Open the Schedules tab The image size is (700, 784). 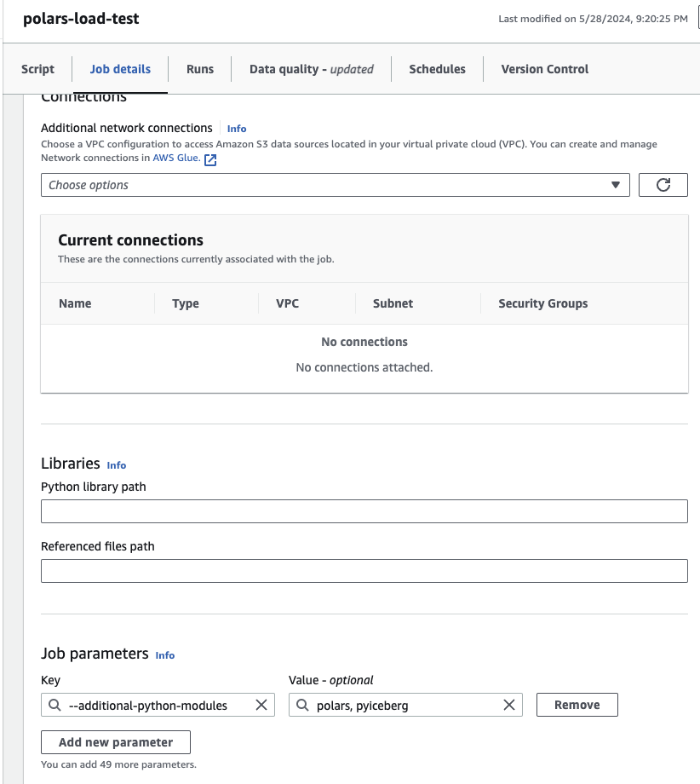437,69
